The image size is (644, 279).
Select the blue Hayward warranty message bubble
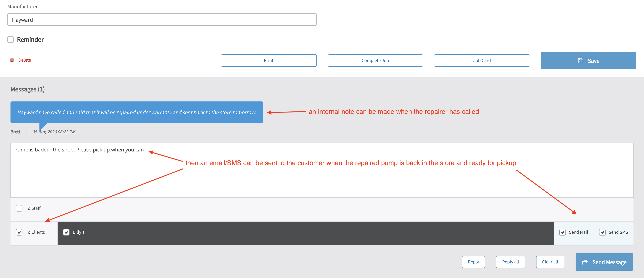pyautogui.click(x=136, y=112)
